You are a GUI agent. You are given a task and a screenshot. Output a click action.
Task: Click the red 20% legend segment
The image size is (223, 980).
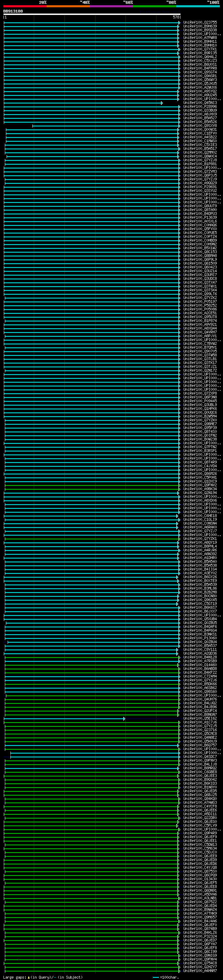(25, 6)
